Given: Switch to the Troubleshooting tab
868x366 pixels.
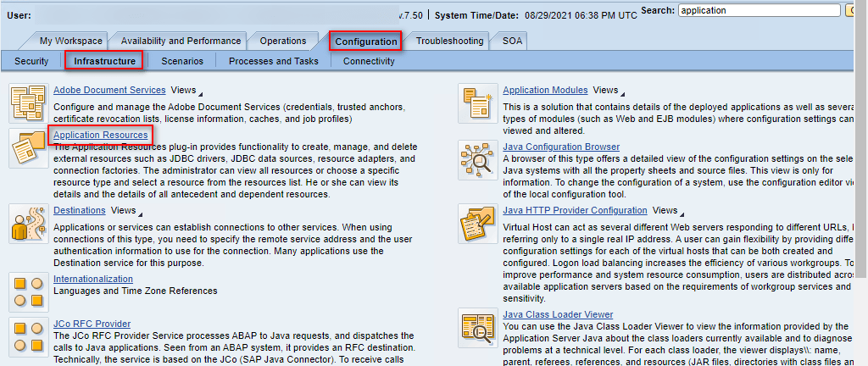Looking at the screenshot, I should [449, 41].
